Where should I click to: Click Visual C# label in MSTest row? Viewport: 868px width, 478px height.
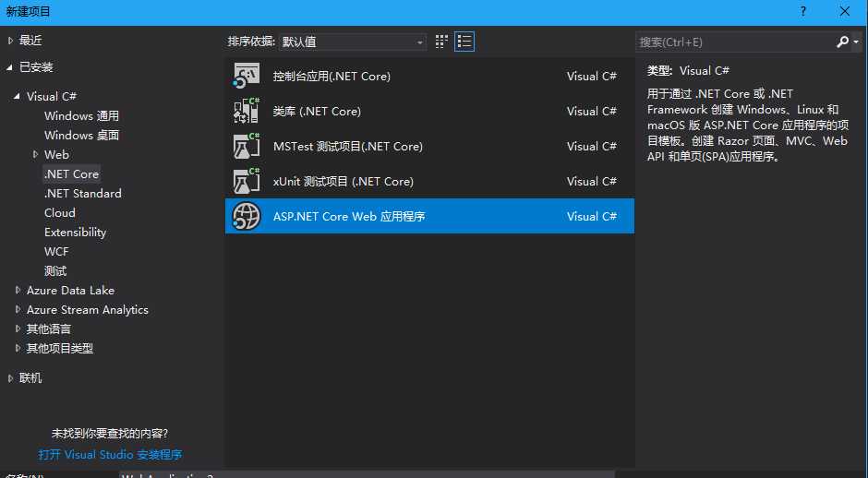[592, 147]
